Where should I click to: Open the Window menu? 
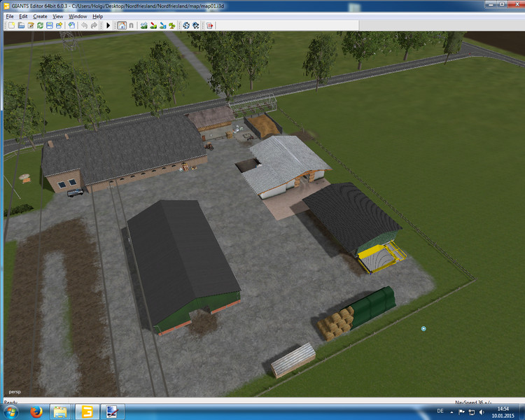[x=78, y=16]
